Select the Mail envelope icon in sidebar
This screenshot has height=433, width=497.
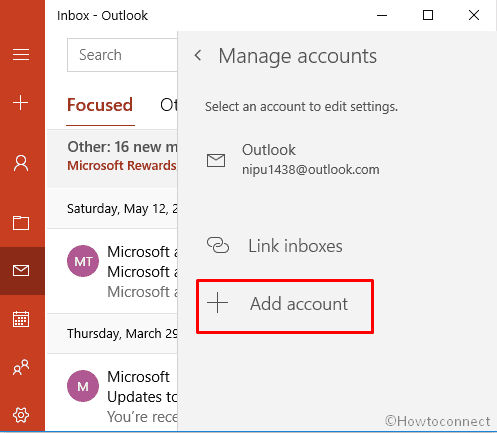tap(21, 270)
